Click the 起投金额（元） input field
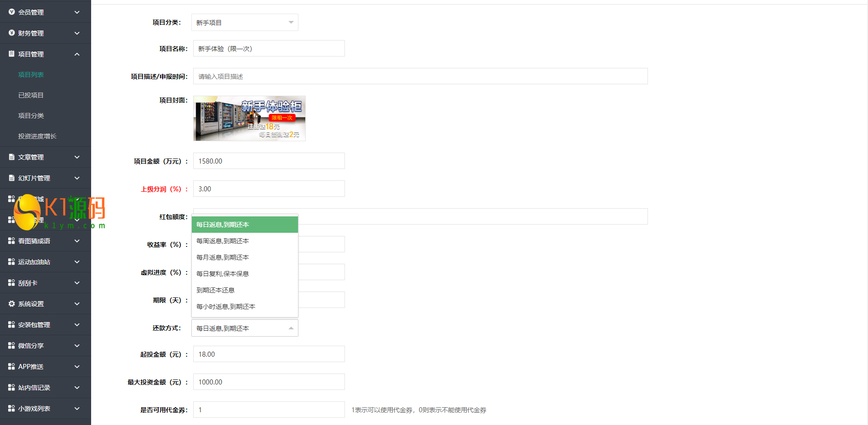Viewport: 868px width, 425px height. 269,354
